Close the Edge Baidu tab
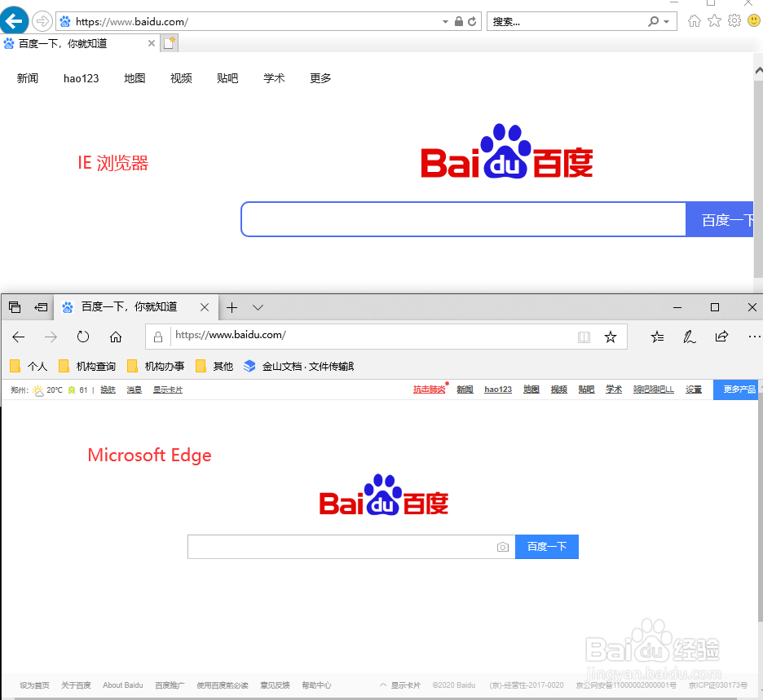This screenshot has height=700, width=763. pos(205,307)
